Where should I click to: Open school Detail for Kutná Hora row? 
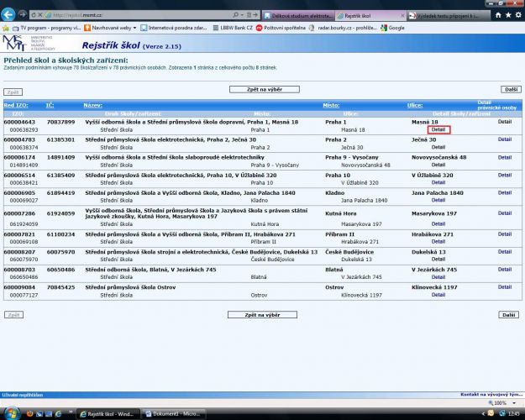click(x=438, y=223)
